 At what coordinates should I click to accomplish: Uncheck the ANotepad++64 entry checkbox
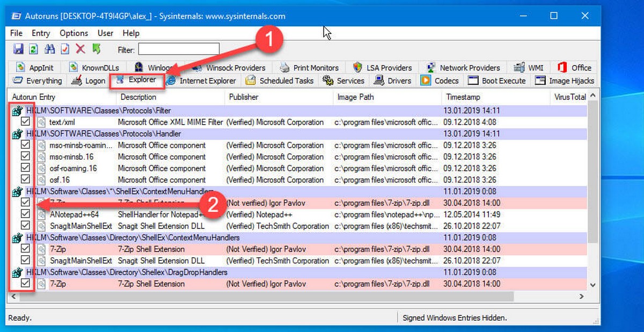click(x=25, y=214)
